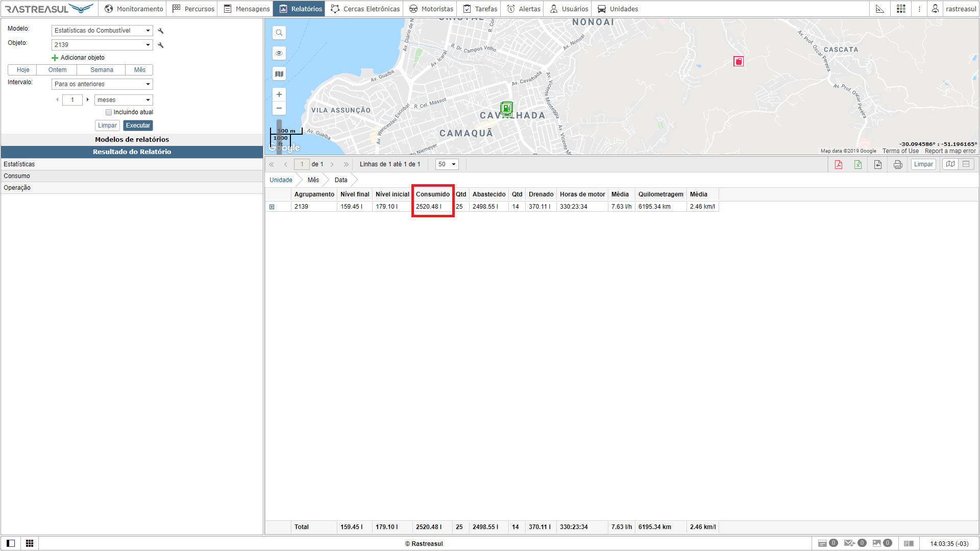Export report to PDF

[x=838, y=164]
